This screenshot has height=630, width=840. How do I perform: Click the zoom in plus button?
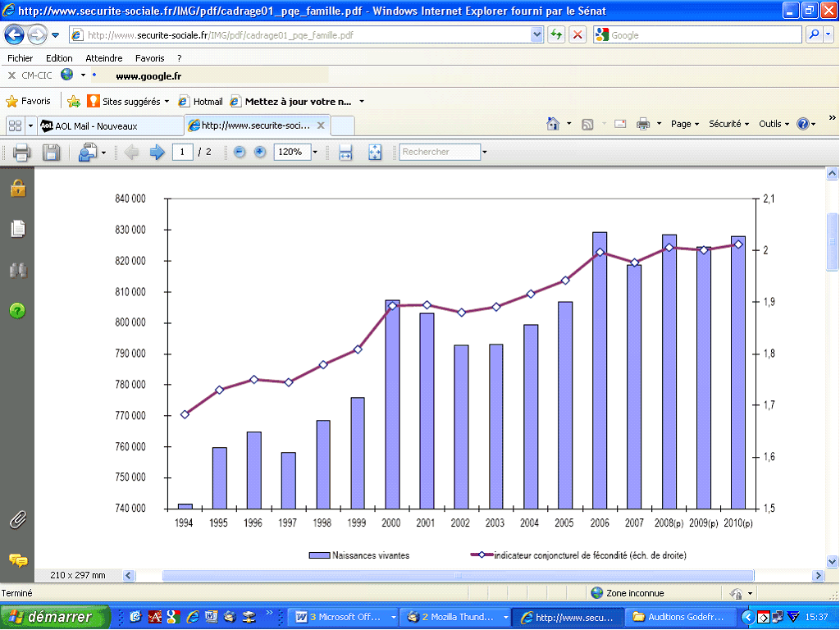pos(260,152)
